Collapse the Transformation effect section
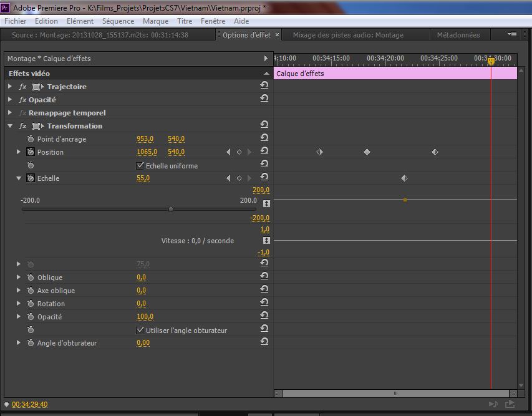The height and width of the screenshot is (416, 532). 10,126
